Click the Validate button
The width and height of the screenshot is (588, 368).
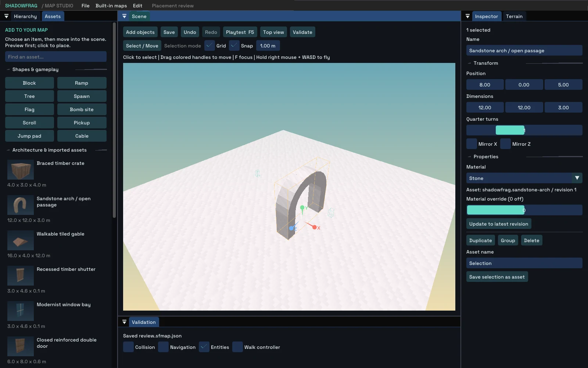click(x=302, y=32)
